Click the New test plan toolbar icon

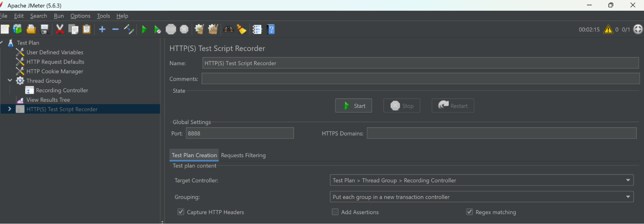pyautogui.click(x=5, y=29)
